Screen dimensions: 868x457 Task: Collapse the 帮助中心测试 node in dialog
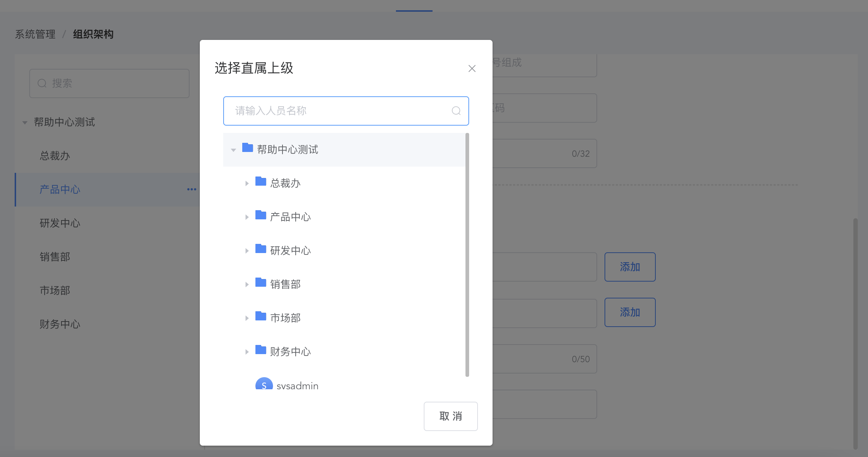coord(233,150)
